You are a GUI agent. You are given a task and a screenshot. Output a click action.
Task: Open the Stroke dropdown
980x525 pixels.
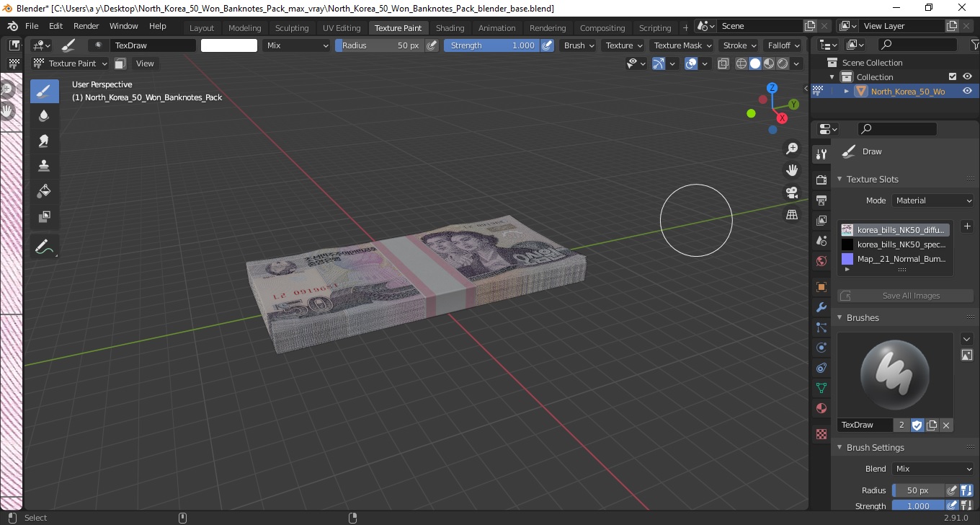coord(739,45)
